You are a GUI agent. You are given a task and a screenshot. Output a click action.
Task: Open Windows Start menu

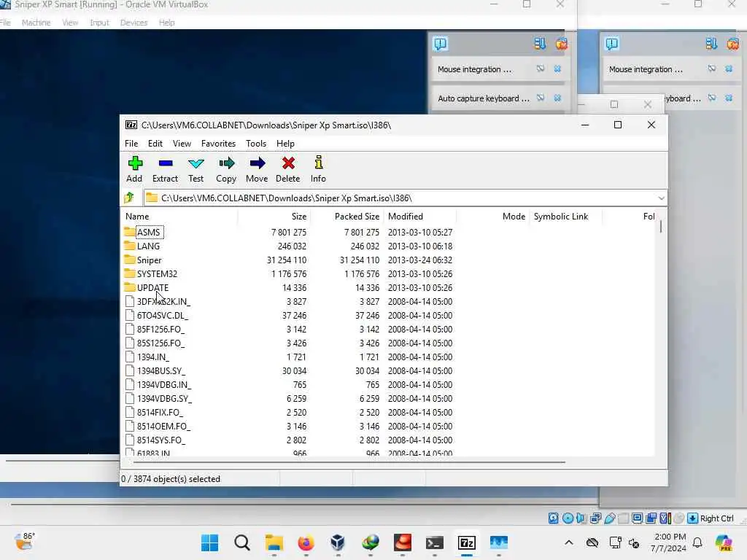click(x=209, y=542)
